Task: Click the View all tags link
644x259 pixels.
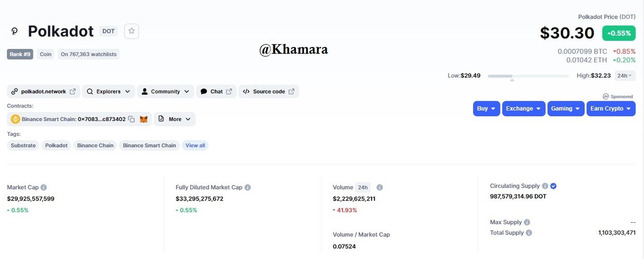Action: coord(195,146)
